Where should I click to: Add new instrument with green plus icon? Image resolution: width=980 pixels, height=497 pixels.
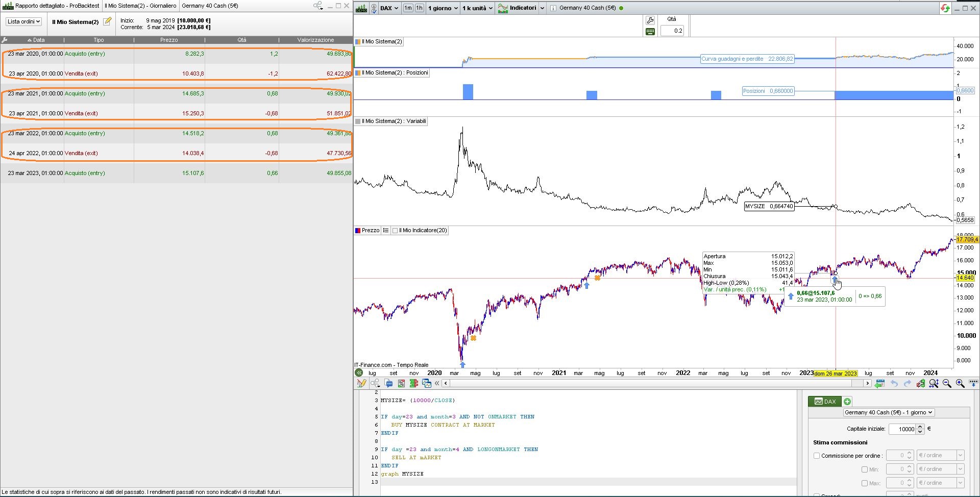click(x=847, y=402)
